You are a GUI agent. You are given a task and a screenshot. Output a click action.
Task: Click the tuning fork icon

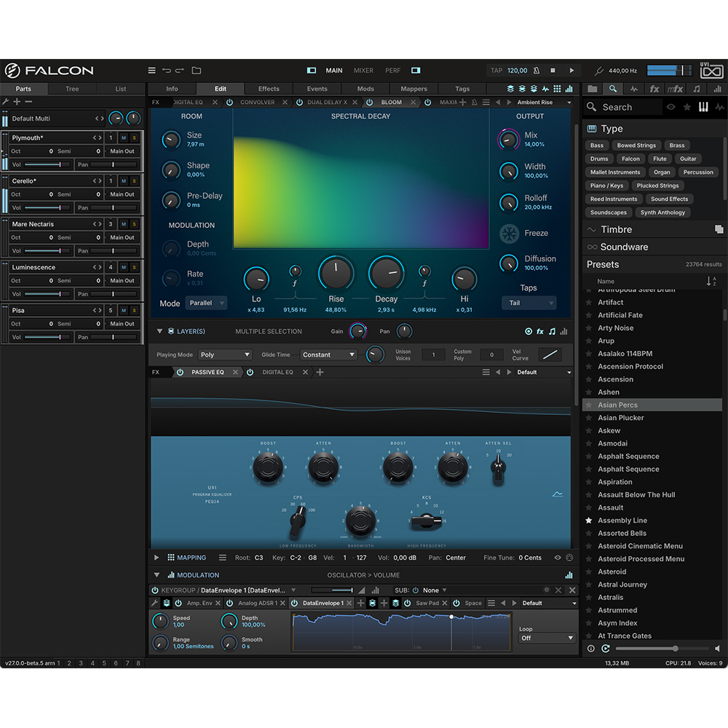coord(599,71)
